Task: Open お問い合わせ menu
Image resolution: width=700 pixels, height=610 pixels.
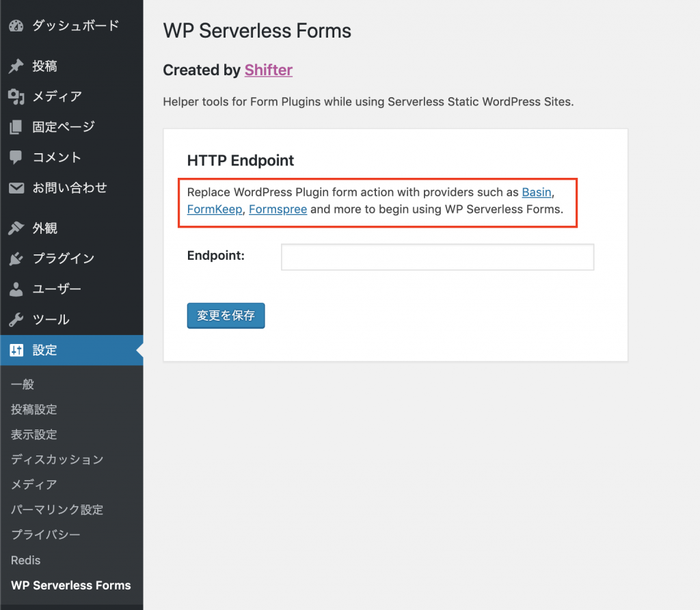Action: coord(70,187)
